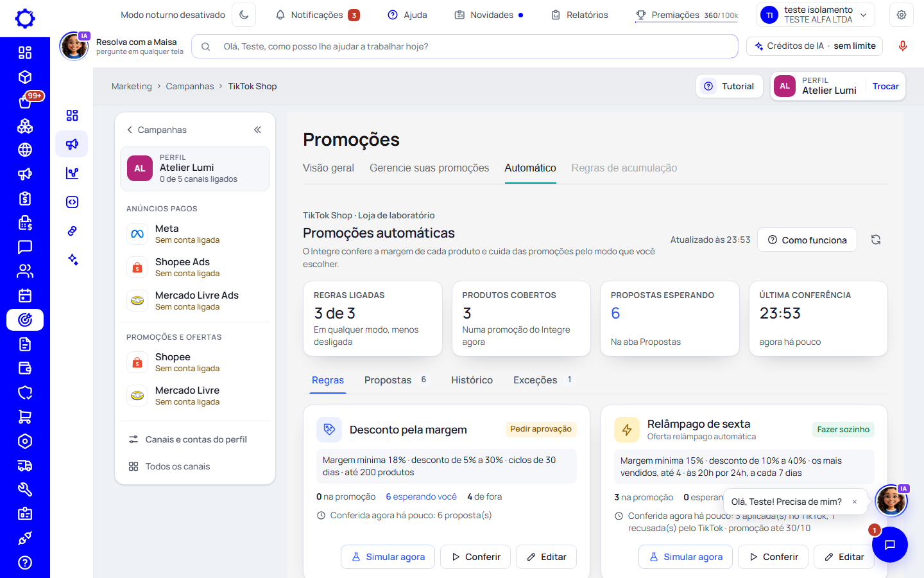Open the shopping cart icon in sidebar
This screenshot has height=578, width=924.
tap(25, 417)
